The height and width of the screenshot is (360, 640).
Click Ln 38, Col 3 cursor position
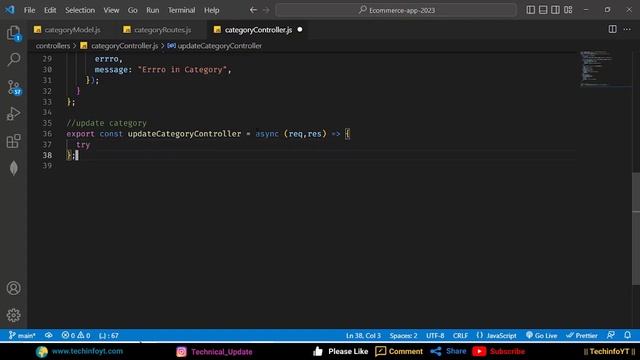pos(363,336)
